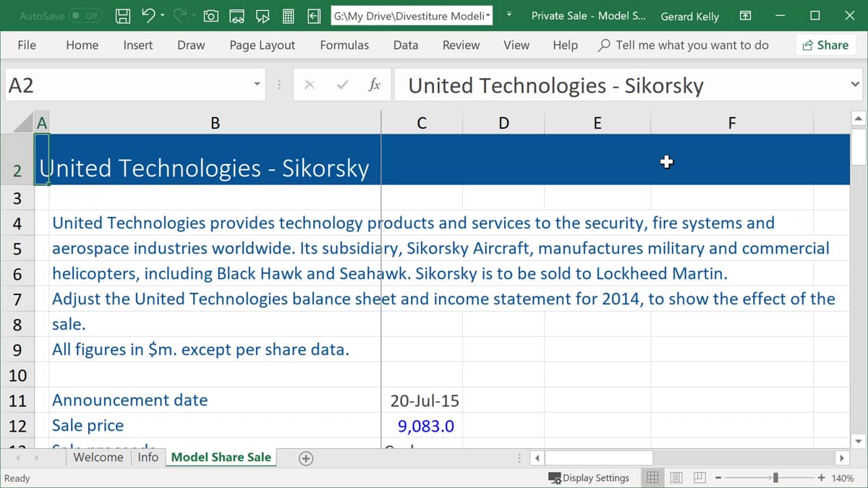Click the Cancel X icon in the formula bar

click(310, 85)
